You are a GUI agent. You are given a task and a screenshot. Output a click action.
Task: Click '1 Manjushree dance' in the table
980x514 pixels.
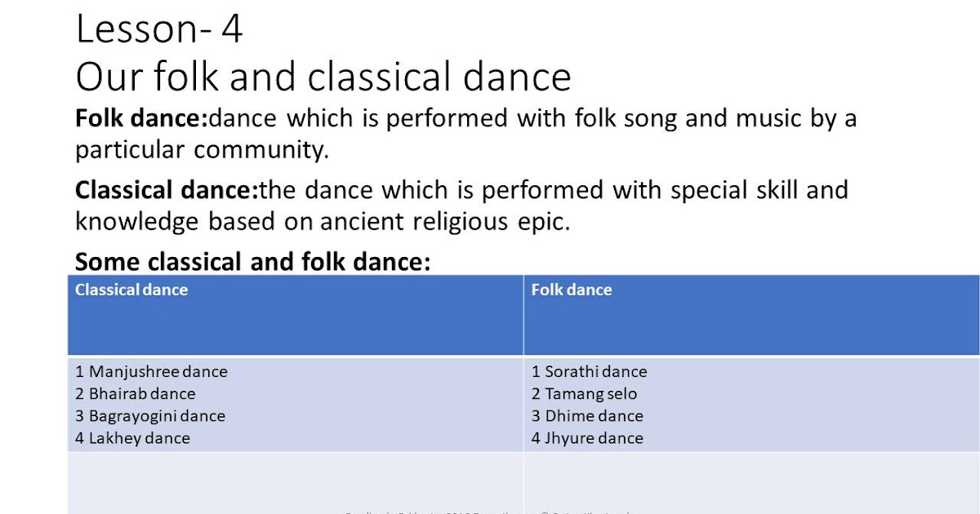click(152, 372)
